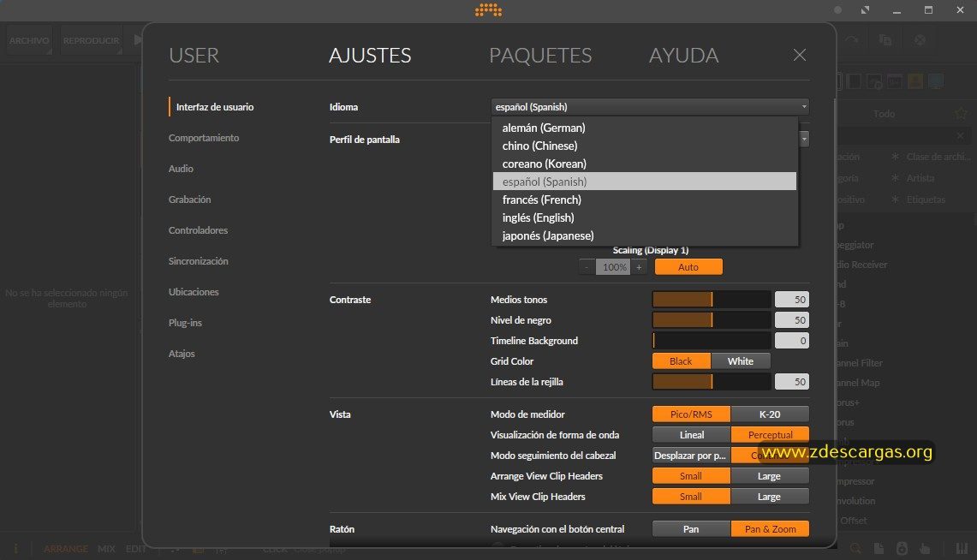Open the file page panel icon at bottom right
This screenshot has height=560, width=977.
[x=879, y=548]
